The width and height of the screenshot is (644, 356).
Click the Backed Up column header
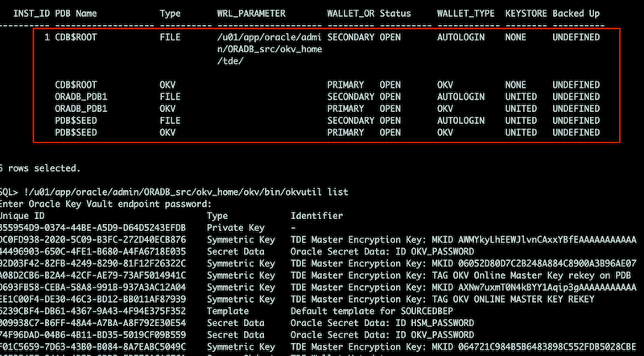(576, 14)
